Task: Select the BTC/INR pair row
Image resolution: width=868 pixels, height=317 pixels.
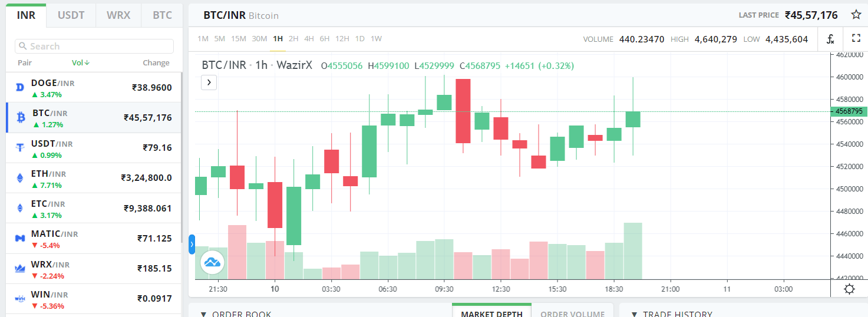Action: pyautogui.click(x=94, y=118)
